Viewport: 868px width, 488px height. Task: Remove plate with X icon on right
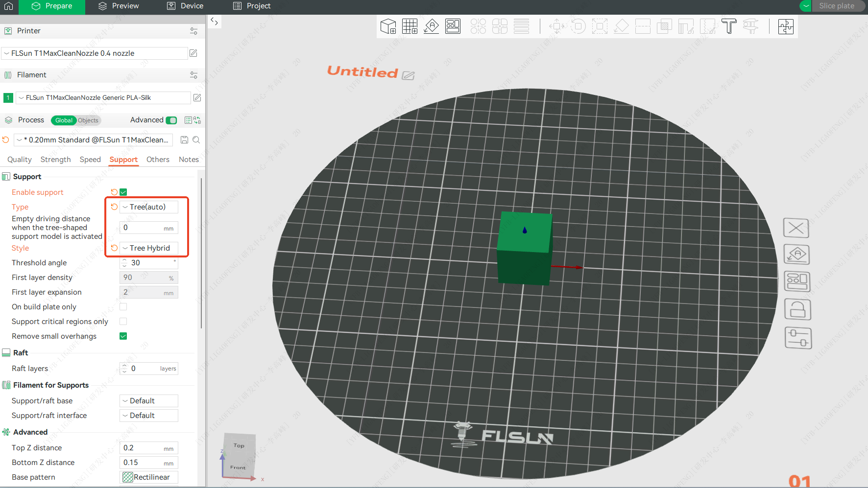[796, 228]
